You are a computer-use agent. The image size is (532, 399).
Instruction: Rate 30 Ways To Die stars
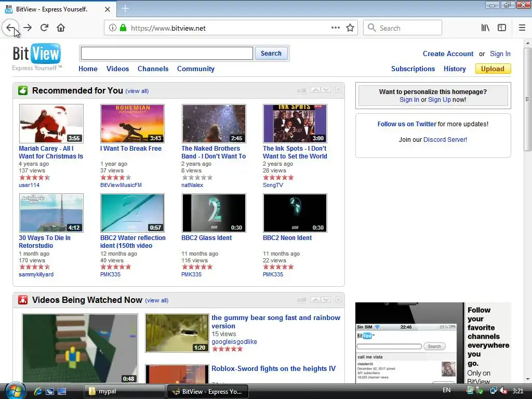tap(35, 267)
